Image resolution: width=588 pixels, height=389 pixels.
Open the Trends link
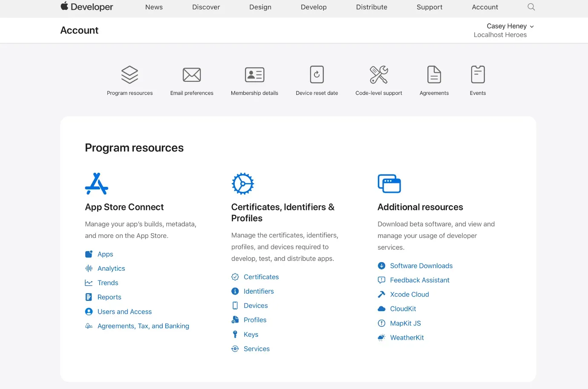pyautogui.click(x=108, y=283)
